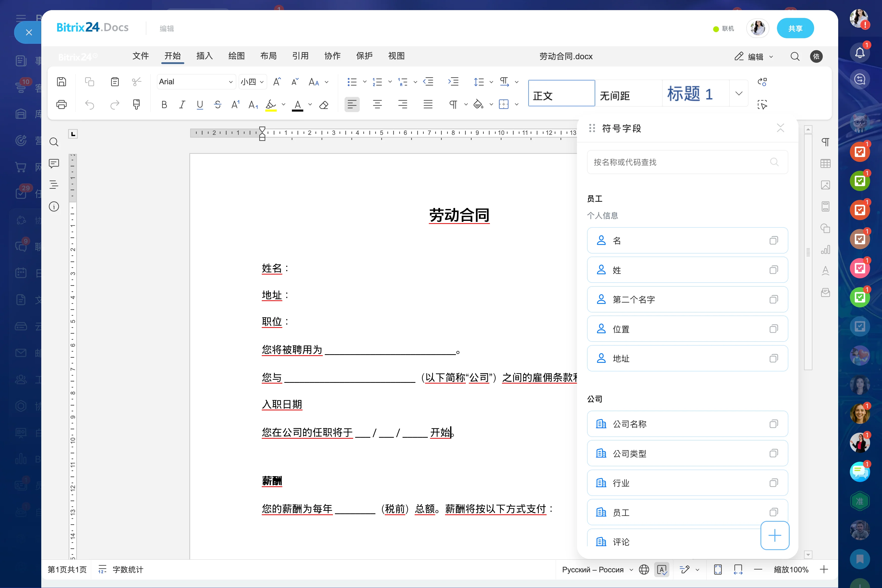Open the table settings in right sidebar
This screenshot has width=882, height=588.
tap(825, 163)
